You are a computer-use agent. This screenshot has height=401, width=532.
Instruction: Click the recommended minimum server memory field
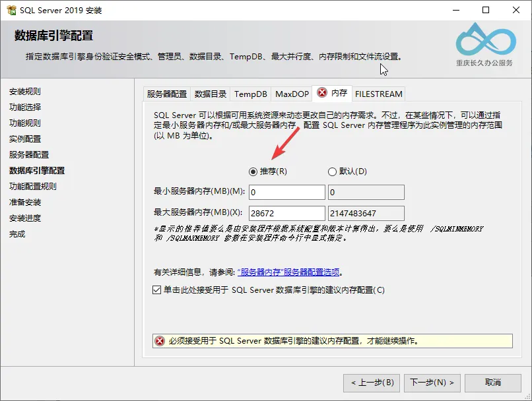[x=287, y=192]
